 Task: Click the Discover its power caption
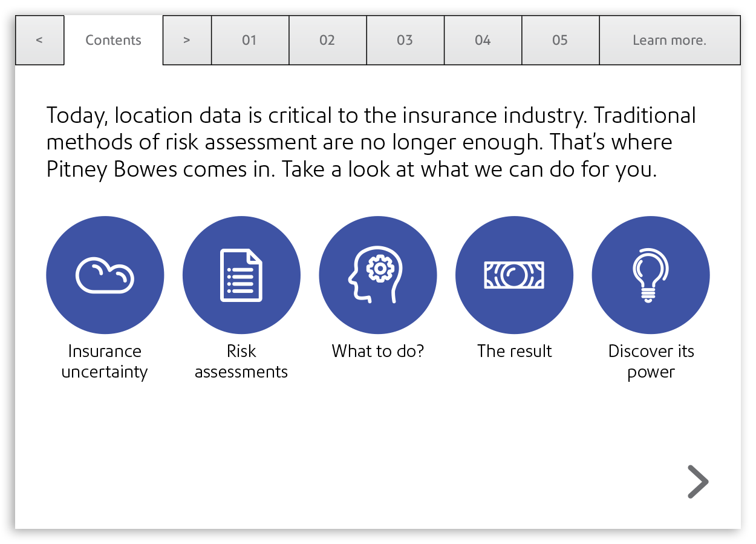(651, 361)
